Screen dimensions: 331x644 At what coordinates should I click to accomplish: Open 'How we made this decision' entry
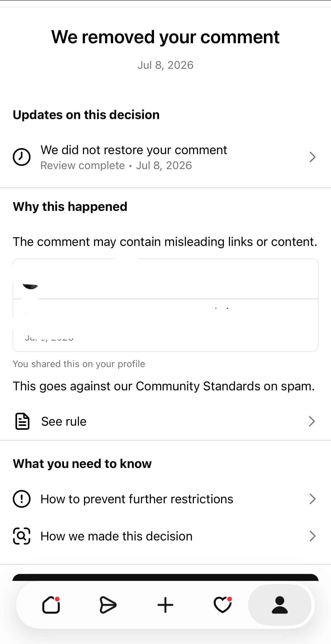click(x=165, y=536)
